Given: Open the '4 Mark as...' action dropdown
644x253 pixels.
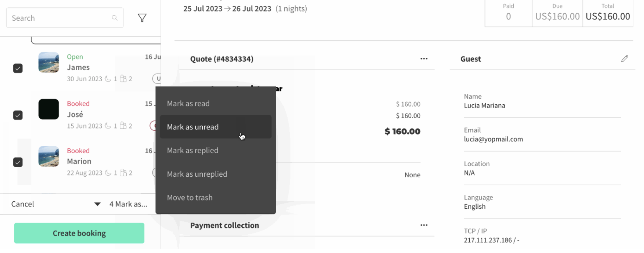Looking at the screenshot, I should point(128,204).
